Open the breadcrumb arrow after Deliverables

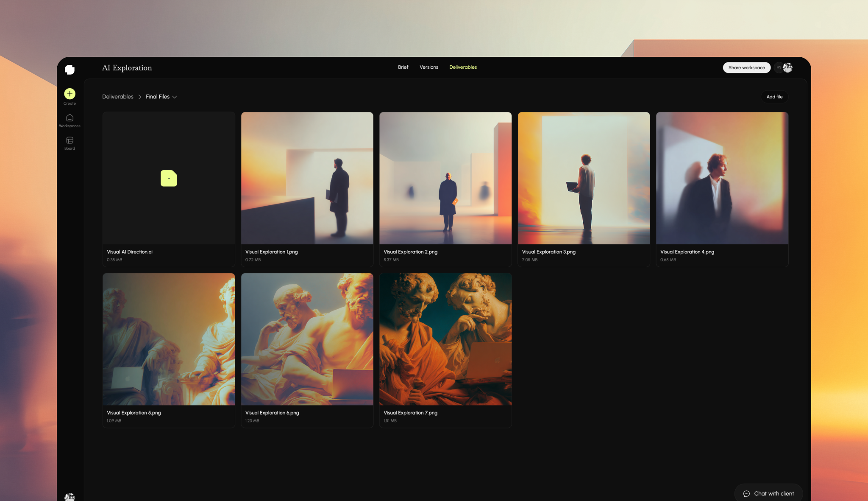(139, 97)
